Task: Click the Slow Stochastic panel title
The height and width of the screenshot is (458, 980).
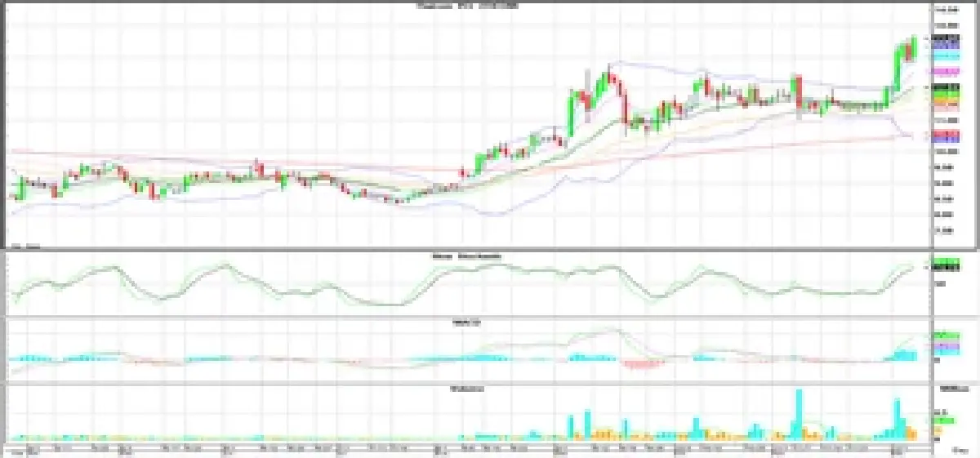Action: pos(466,256)
